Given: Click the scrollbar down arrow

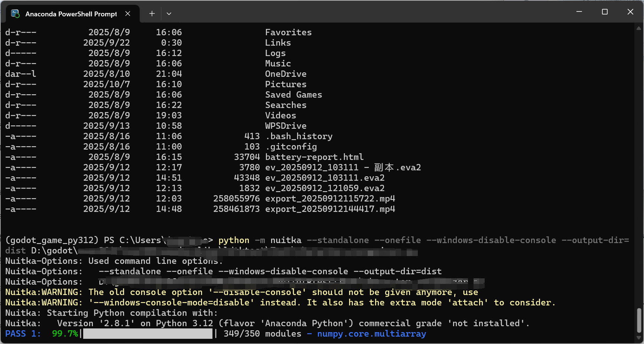Looking at the screenshot, I should 639,338.
